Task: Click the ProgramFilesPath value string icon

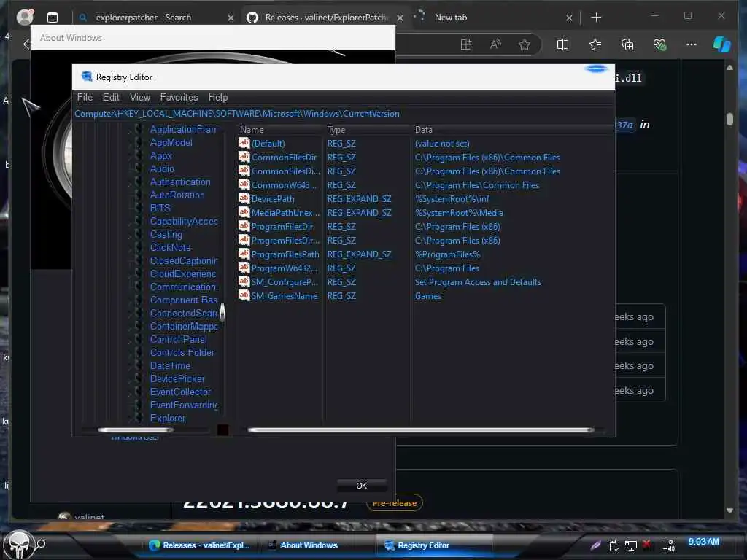Action: 244,253
